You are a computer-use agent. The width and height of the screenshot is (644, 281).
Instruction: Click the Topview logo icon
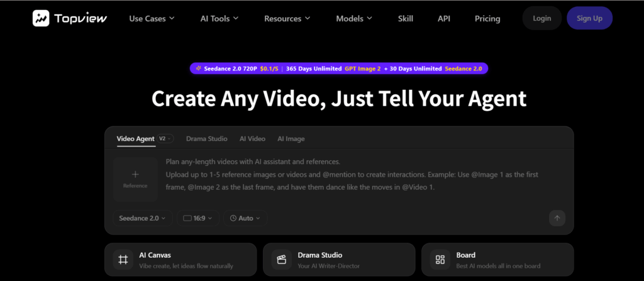[x=41, y=18]
